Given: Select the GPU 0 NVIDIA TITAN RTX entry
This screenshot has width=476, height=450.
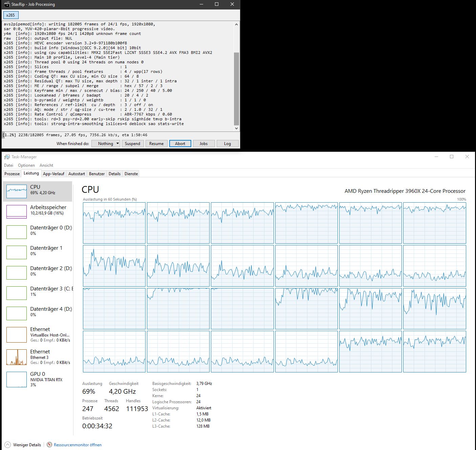Looking at the screenshot, I should coord(38,379).
